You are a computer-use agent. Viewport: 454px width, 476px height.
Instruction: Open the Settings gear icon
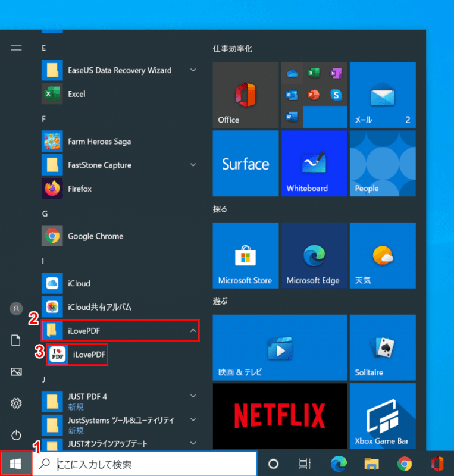(x=16, y=403)
